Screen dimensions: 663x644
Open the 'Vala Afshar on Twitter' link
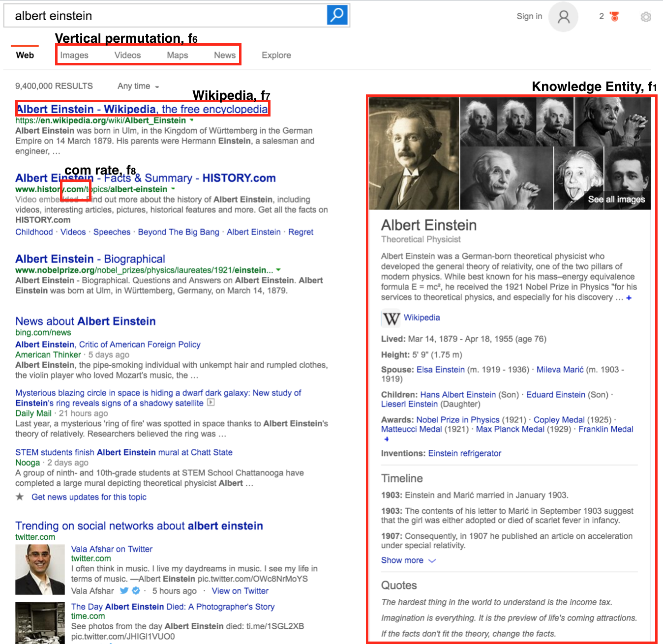click(112, 549)
